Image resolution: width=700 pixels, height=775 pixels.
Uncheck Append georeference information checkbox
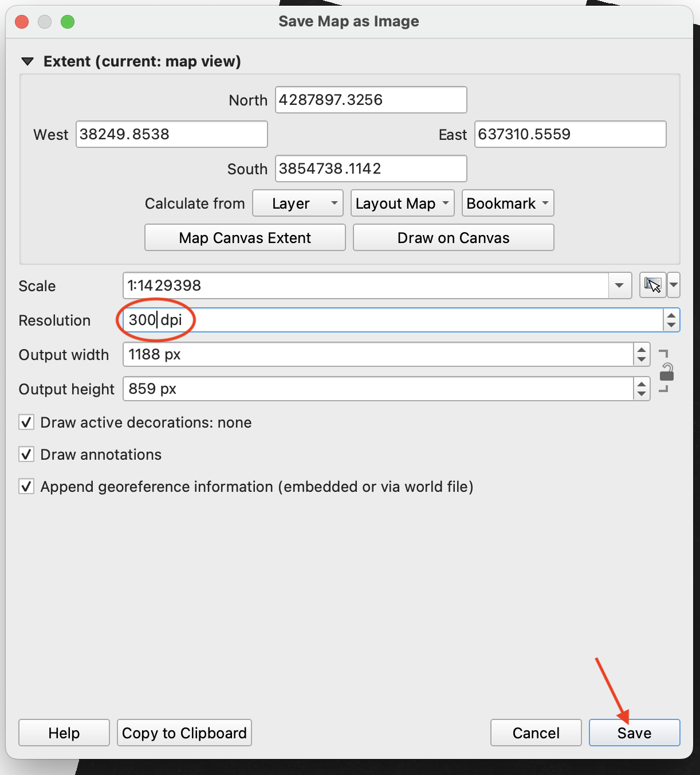(x=26, y=487)
